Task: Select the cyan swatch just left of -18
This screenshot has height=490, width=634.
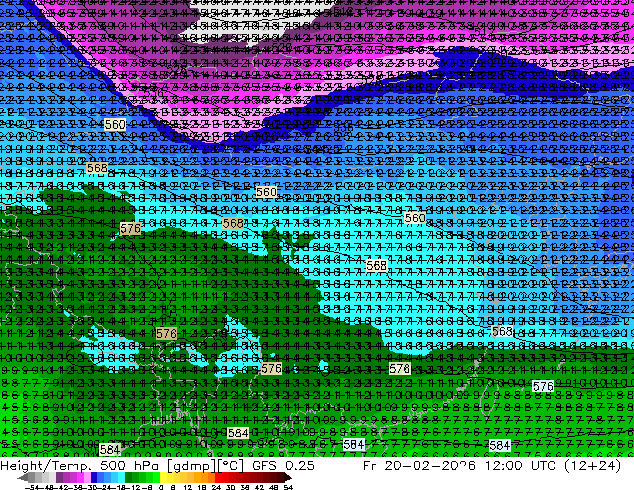Action: click(x=121, y=478)
